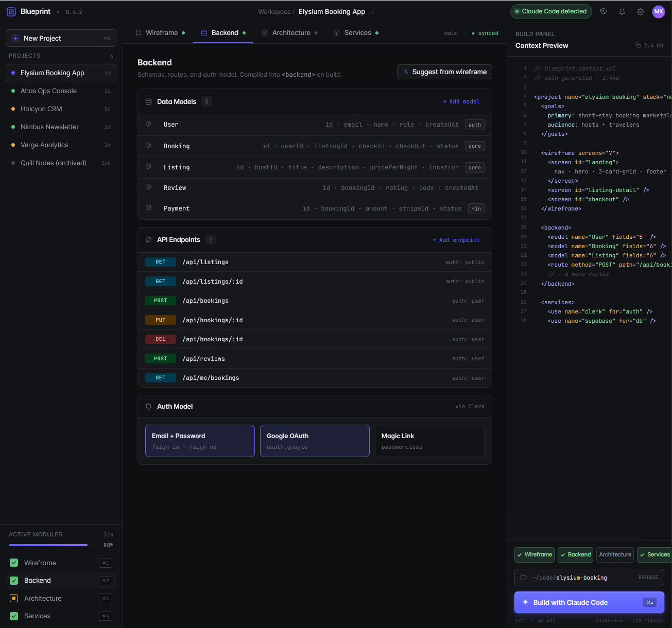
Task: Toggle the Wireframe module checkbox
Action: [x=14, y=563]
